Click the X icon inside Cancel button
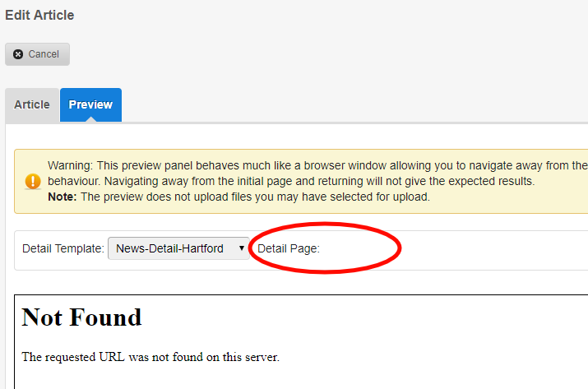This screenshot has width=588, height=389. click(18, 54)
